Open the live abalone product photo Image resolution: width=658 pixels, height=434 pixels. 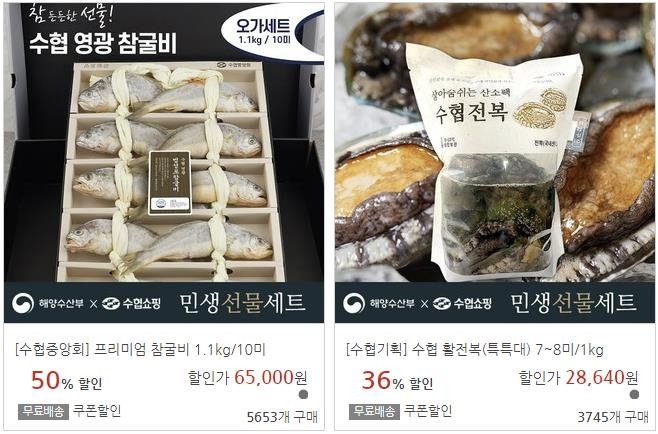click(495, 163)
